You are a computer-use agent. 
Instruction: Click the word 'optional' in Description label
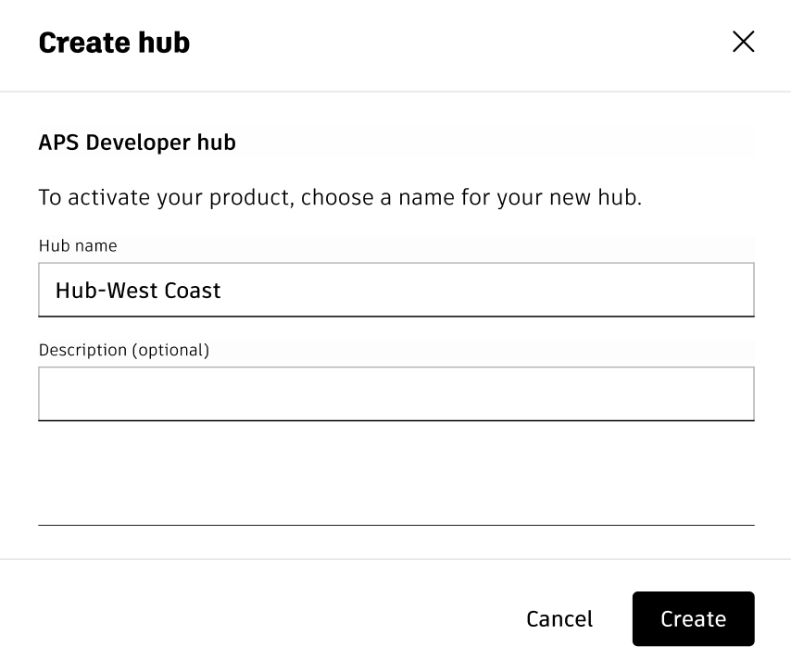click(x=170, y=350)
